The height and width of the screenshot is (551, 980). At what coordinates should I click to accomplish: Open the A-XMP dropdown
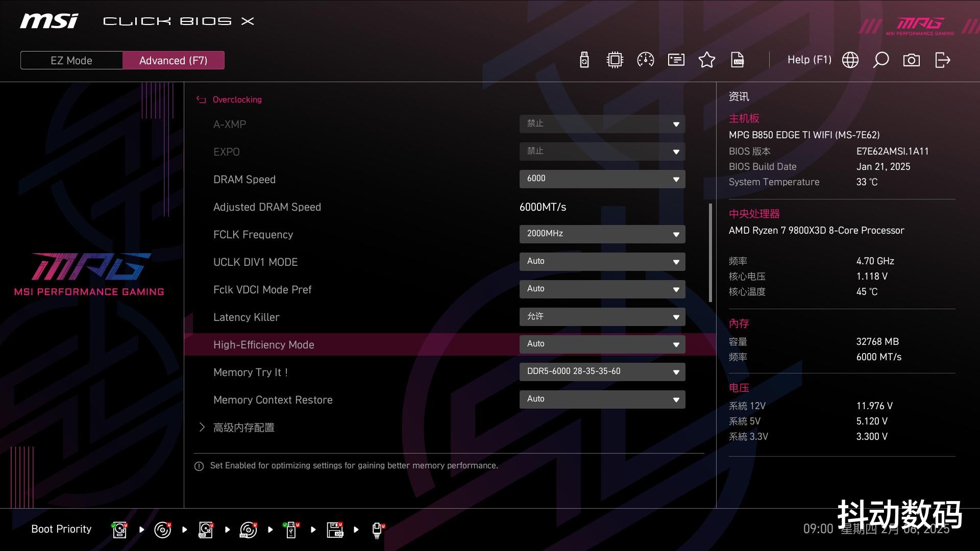point(602,124)
